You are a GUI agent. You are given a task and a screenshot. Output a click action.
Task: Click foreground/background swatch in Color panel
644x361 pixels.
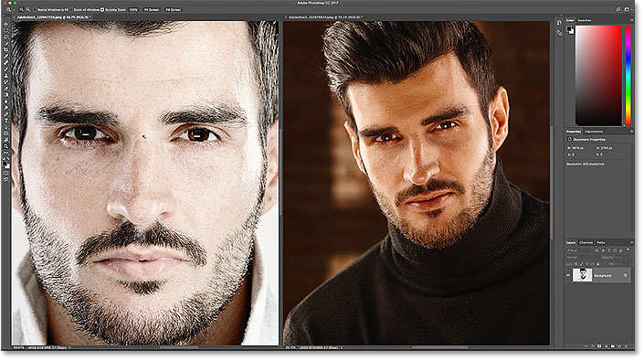(x=570, y=29)
